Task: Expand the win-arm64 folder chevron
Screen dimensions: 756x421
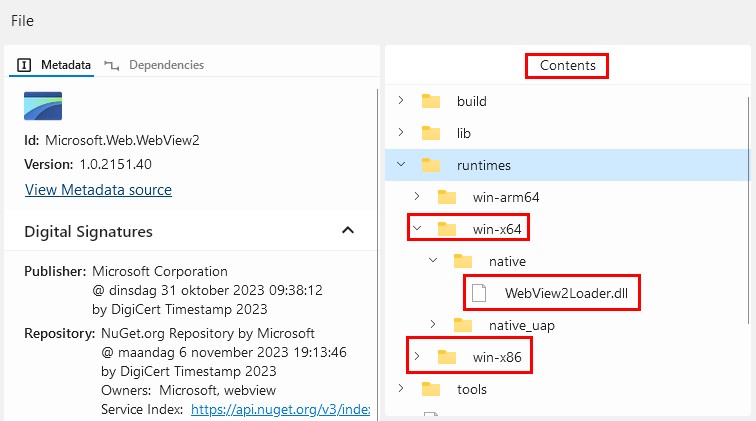Action: coord(417,196)
